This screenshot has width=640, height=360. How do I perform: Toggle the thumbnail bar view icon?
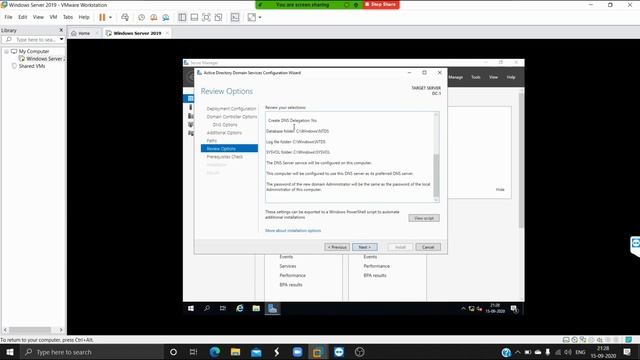pyautogui.click(x=194, y=17)
